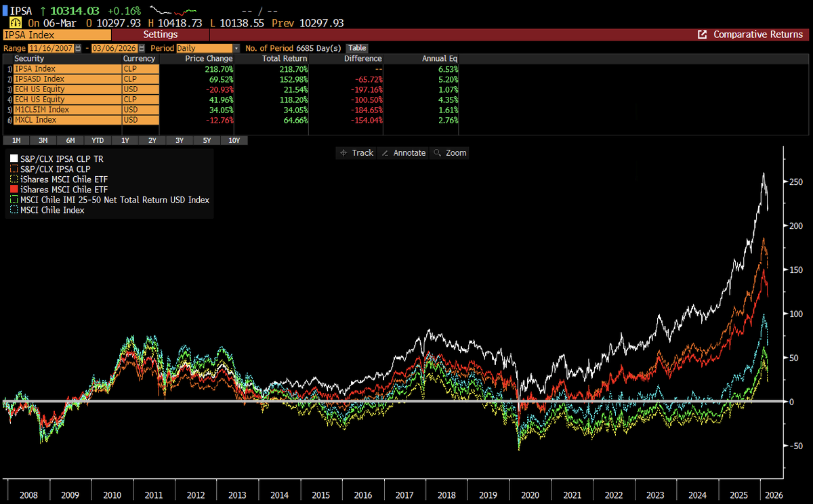
Task: Click the 2020 label on the time axis
Action: point(530,495)
